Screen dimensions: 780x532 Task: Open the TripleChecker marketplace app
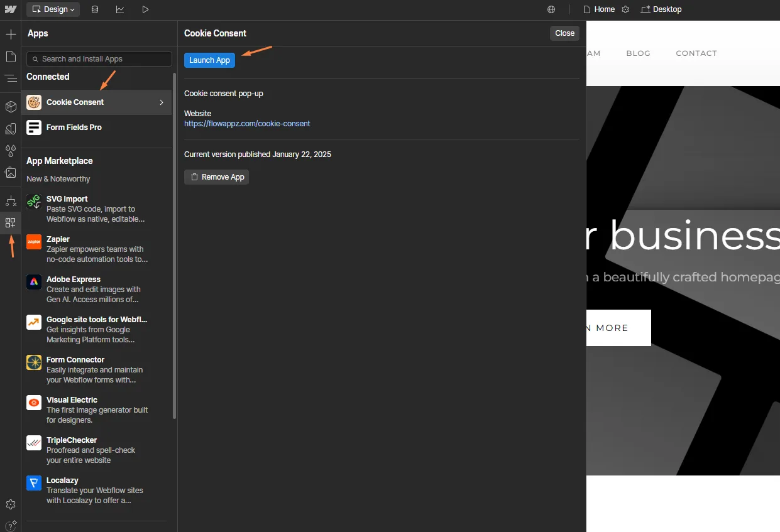click(96, 450)
